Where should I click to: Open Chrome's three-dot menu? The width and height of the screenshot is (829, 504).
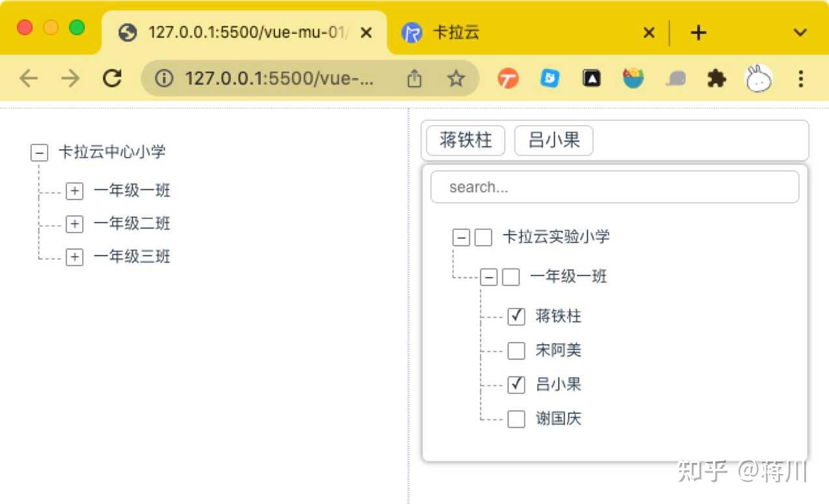point(800,78)
